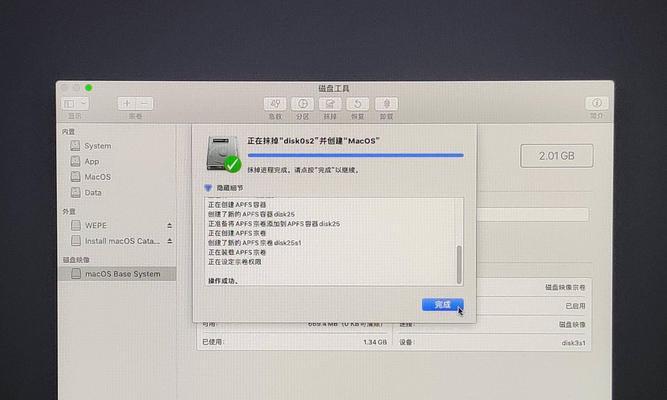Open the sidebar view (显示) dropdown

tap(75, 103)
